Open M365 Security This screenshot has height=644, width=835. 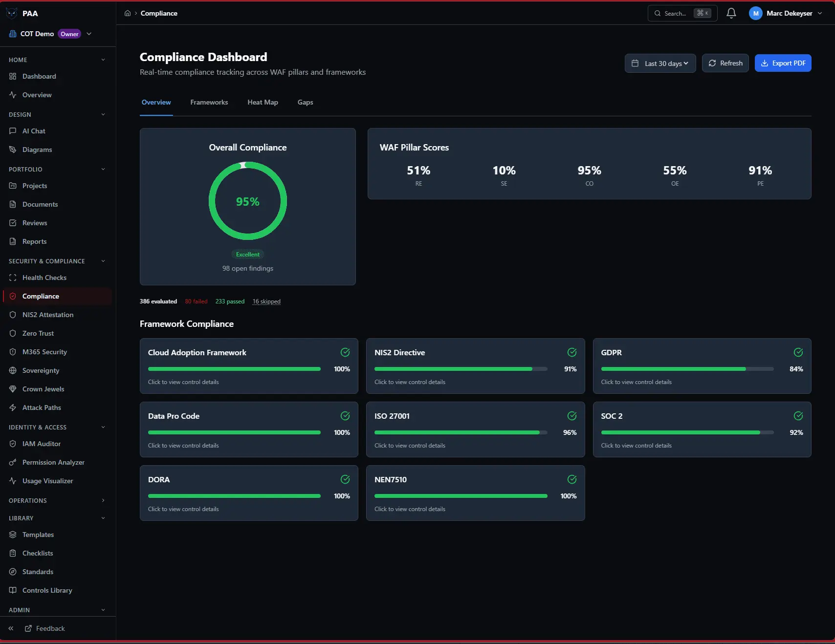(x=57, y=352)
